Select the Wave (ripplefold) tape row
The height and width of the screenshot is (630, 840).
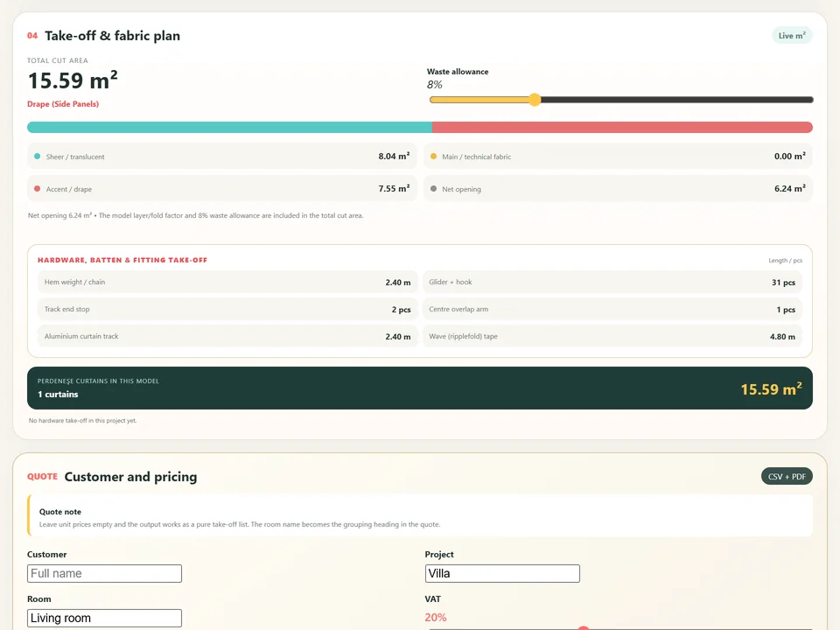612,336
